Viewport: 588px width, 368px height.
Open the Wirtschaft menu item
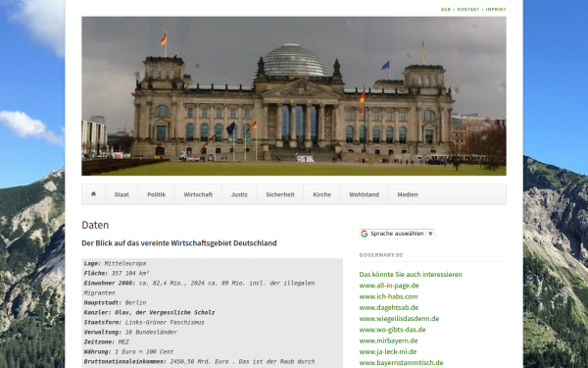(x=198, y=194)
